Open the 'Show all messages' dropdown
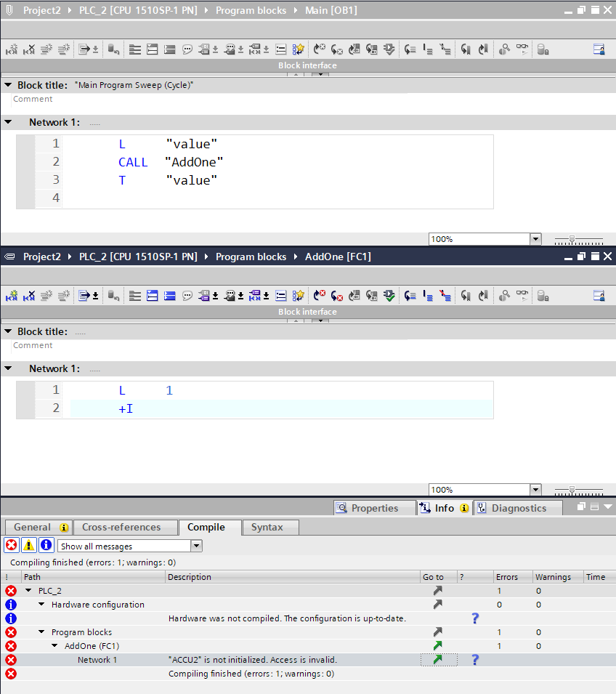 point(196,546)
